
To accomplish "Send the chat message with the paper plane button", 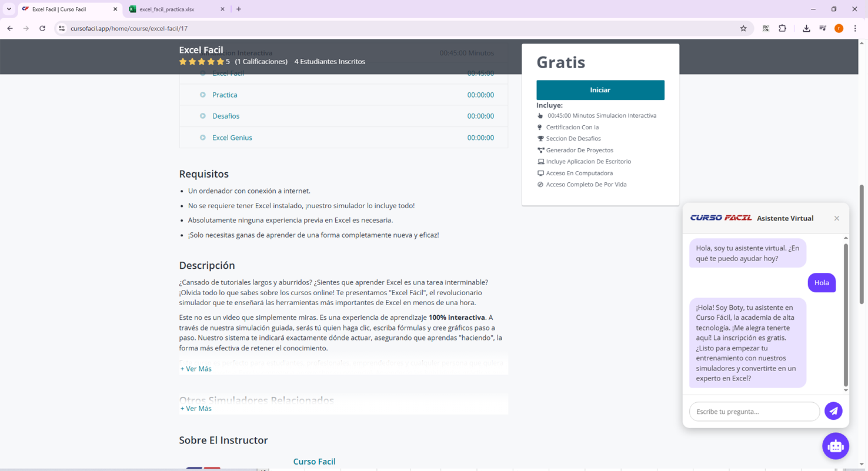I will pos(833,411).
